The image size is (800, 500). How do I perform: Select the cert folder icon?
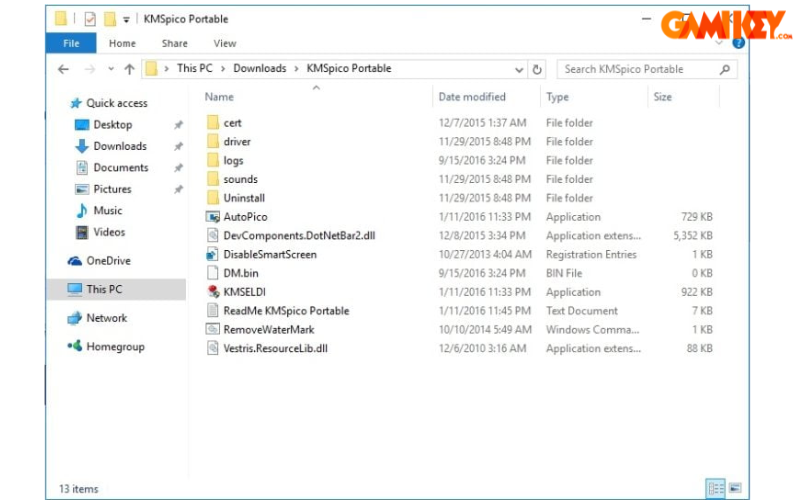pyautogui.click(x=213, y=122)
